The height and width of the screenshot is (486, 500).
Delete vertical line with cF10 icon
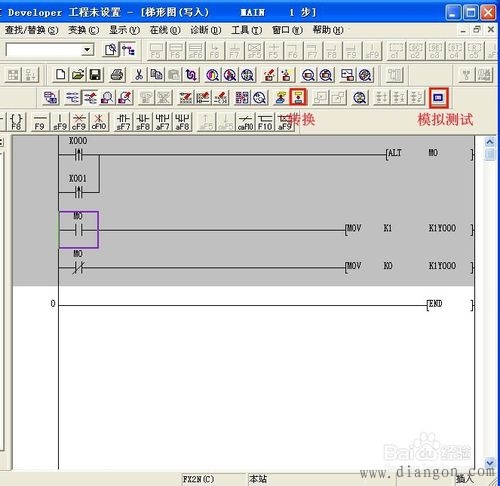tap(99, 122)
